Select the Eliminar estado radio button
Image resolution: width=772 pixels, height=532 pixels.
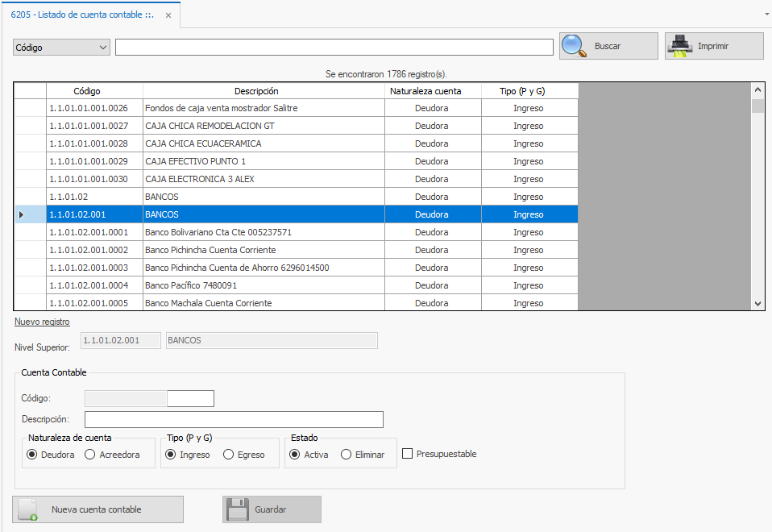(x=347, y=454)
